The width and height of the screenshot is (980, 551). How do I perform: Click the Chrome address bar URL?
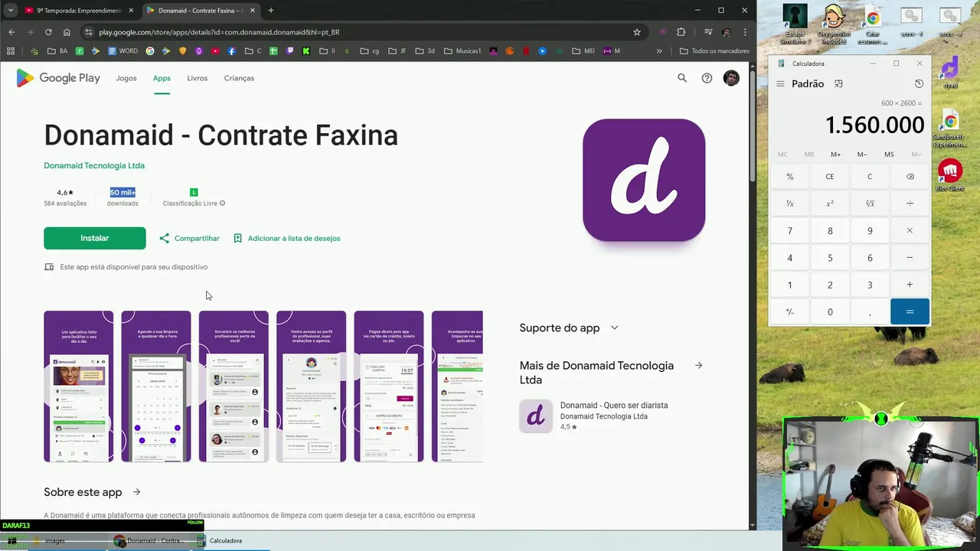(x=219, y=32)
